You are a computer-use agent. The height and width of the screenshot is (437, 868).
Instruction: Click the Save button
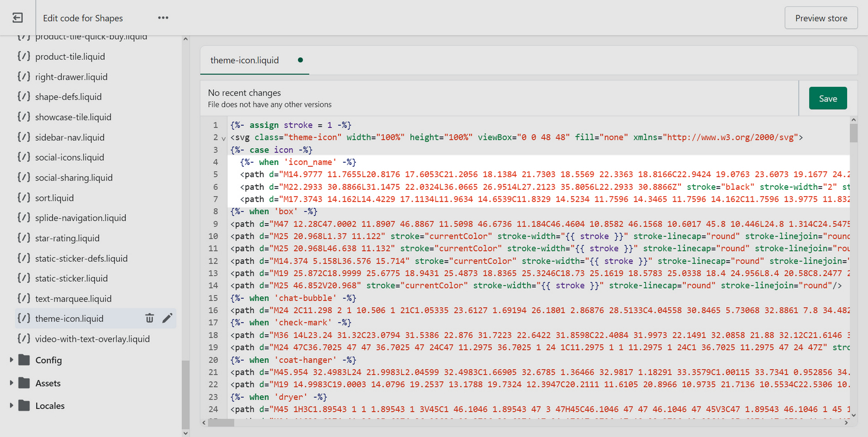827,98
